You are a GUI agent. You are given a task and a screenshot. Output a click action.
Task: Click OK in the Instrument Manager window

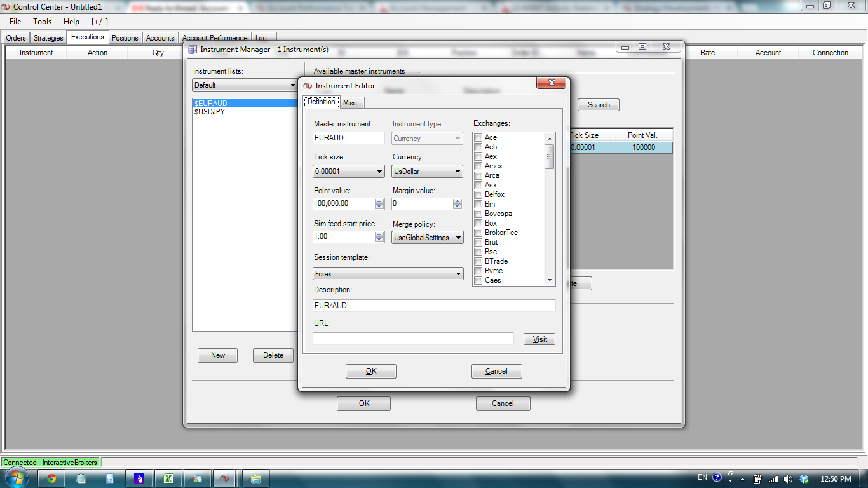coord(364,403)
